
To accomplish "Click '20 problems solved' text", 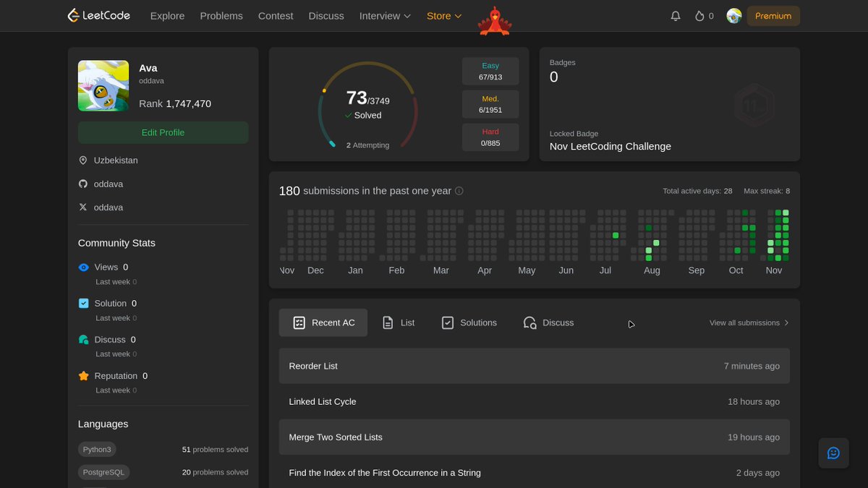I will (x=215, y=472).
